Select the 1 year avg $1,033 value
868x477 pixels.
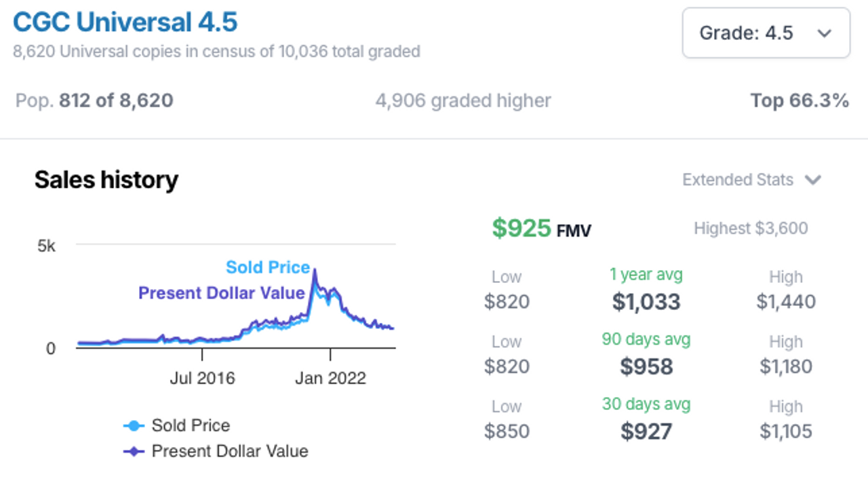click(x=646, y=301)
